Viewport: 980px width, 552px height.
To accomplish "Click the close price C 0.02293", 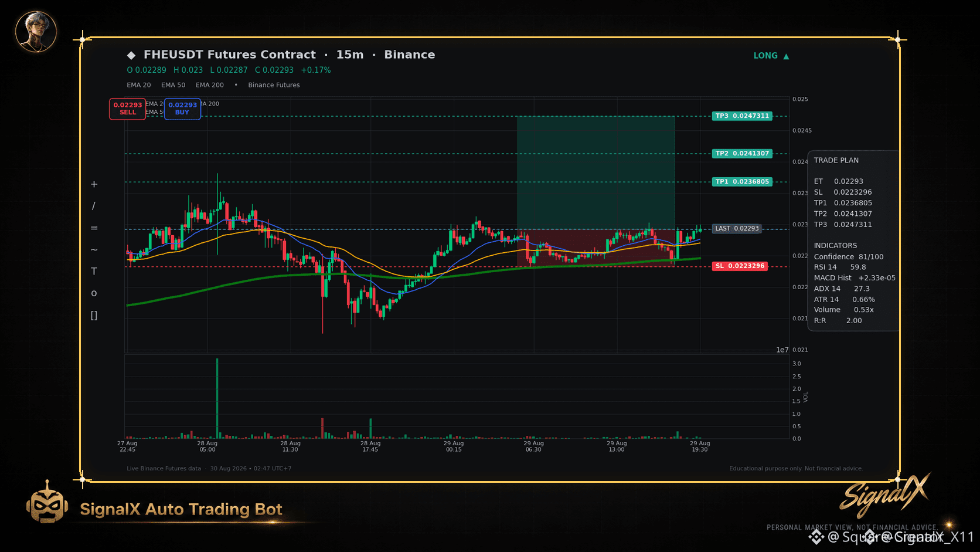I will pyautogui.click(x=274, y=70).
